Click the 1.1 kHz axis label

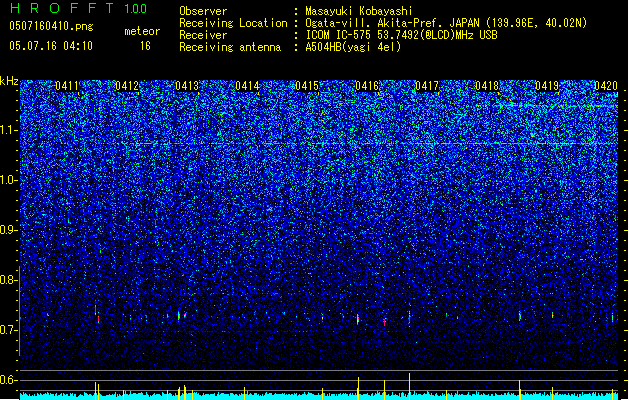[9, 130]
